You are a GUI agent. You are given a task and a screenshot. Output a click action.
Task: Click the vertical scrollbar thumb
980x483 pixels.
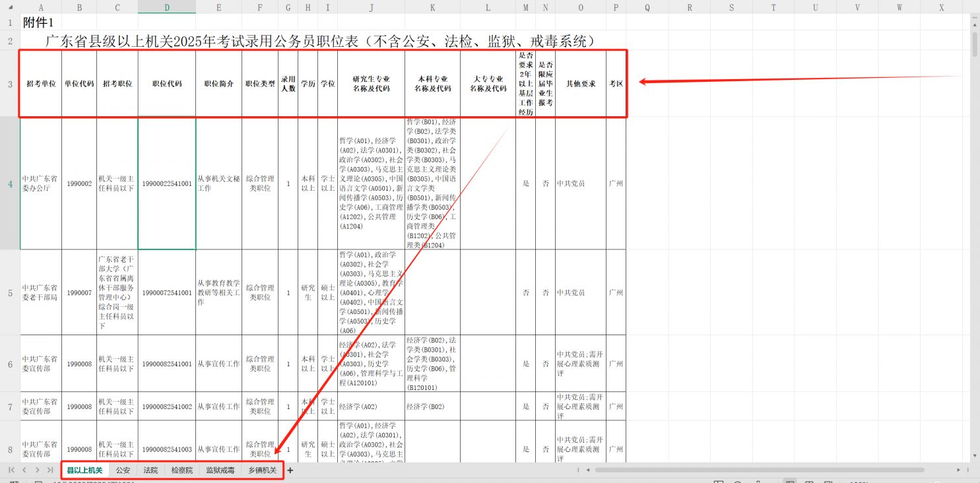(975, 44)
